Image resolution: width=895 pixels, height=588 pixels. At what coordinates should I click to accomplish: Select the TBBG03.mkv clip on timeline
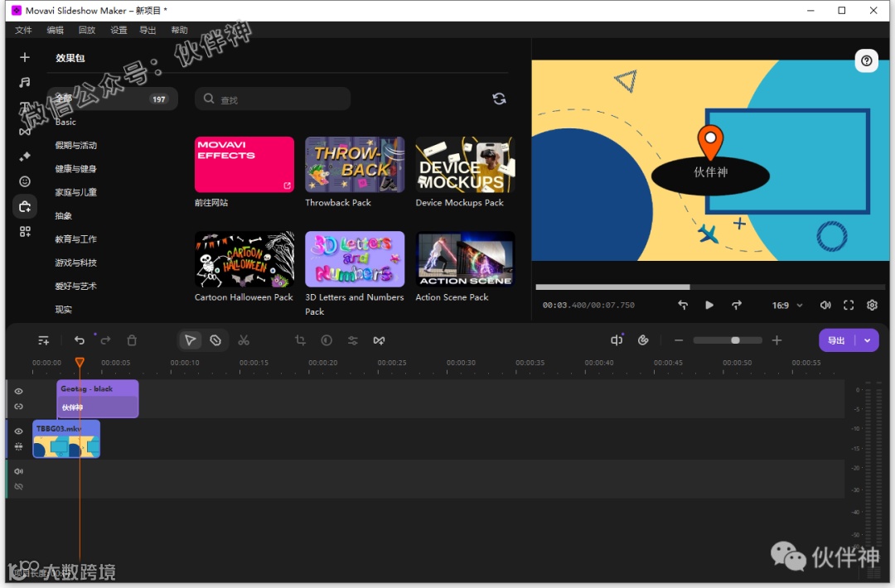(x=66, y=439)
